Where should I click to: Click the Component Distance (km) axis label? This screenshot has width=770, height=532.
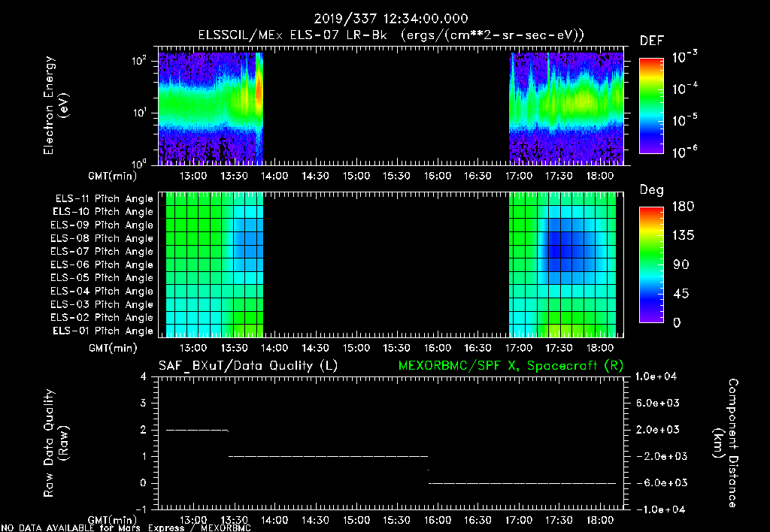point(726,443)
